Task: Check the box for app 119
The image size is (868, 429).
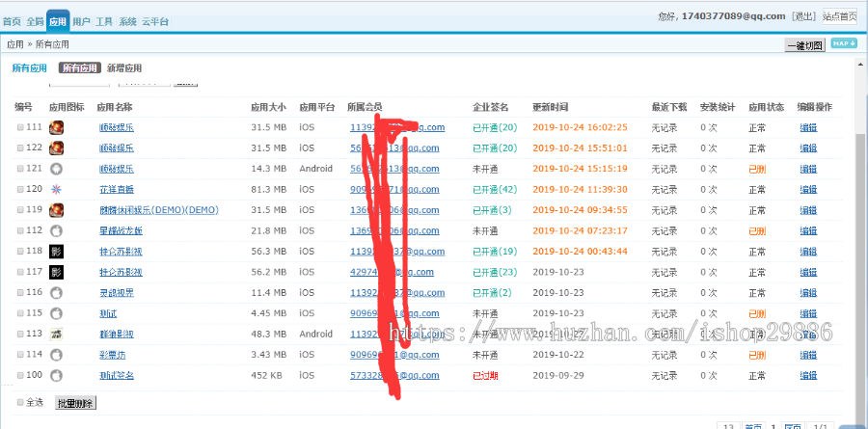Action: click(x=20, y=210)
